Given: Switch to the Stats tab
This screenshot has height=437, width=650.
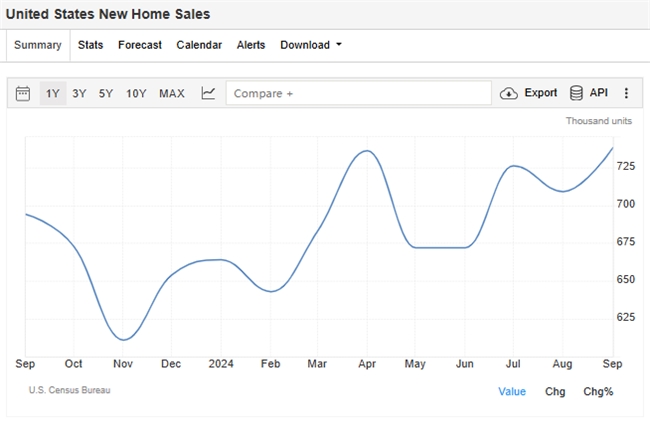Looking at the screenshot, I should pyautogui.click(x=90, y=45).
